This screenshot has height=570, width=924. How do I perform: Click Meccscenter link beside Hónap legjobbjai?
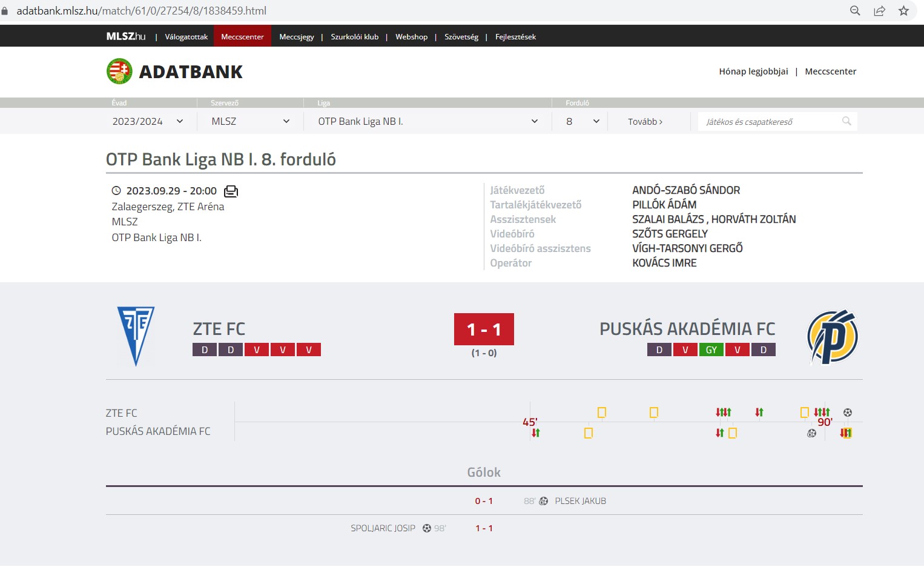coord(831,71)
